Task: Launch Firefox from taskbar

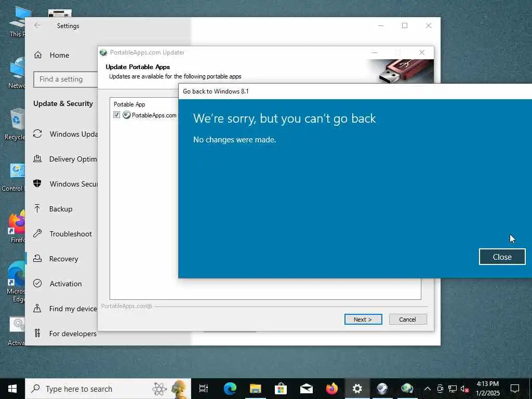Action: click(331, 389)
